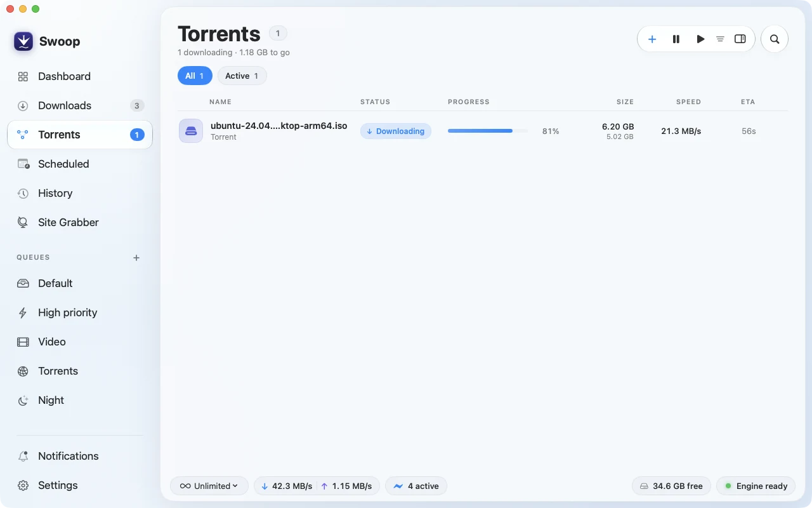Open the Site Grabber section
This screenshot has height=508, width=812.
point(80,222)
